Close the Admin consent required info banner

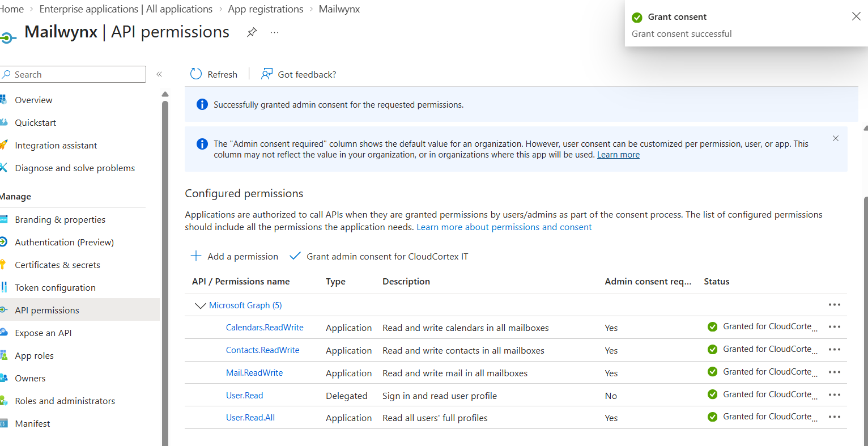(x=836, y=138)
